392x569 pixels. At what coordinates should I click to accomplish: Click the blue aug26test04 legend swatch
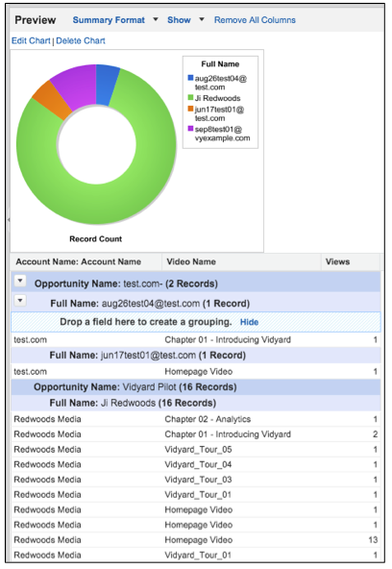pyautogui.click(x=191, y=78)
